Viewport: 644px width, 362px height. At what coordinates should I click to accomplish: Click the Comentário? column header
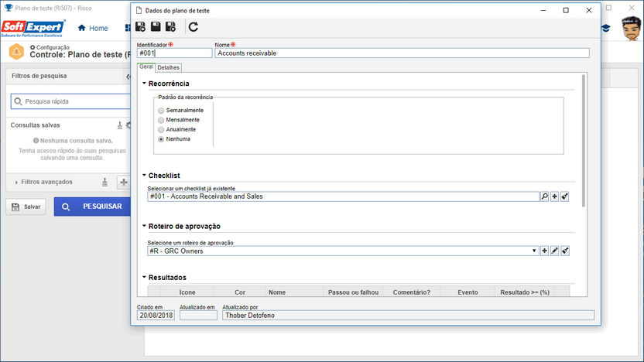point(412,292)
